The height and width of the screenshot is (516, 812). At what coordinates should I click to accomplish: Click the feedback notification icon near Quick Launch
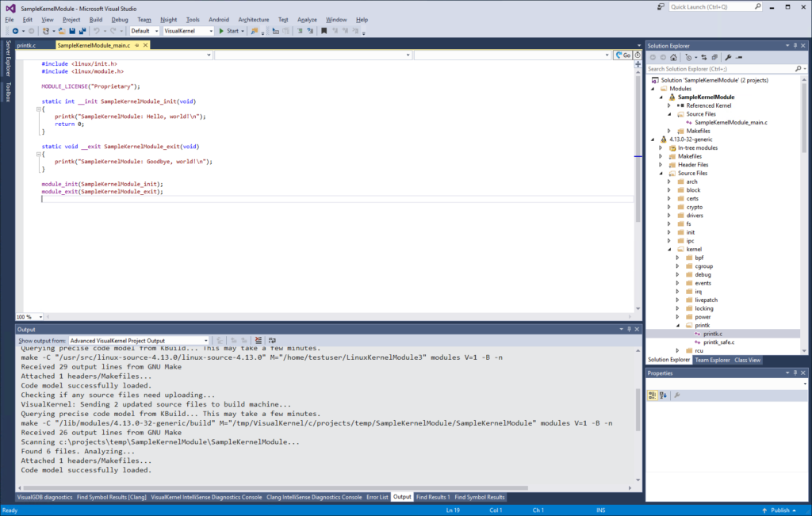point(661,6)
